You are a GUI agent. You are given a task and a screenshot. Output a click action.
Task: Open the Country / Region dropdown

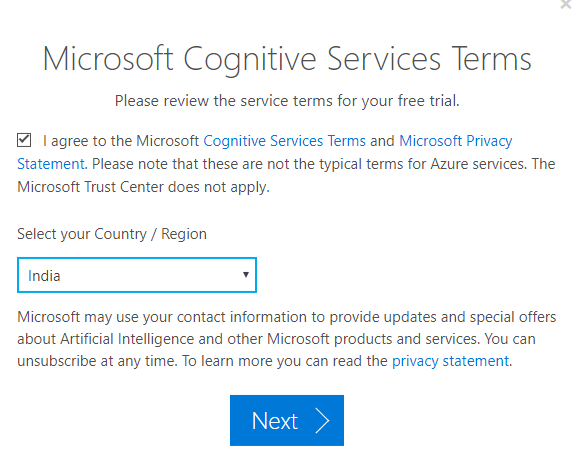[137, 275]
